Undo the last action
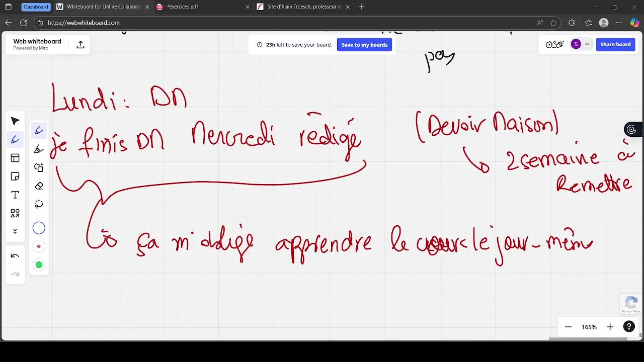Image resolution: width=644 pixels, height=362 pixels. click(15, 256)
